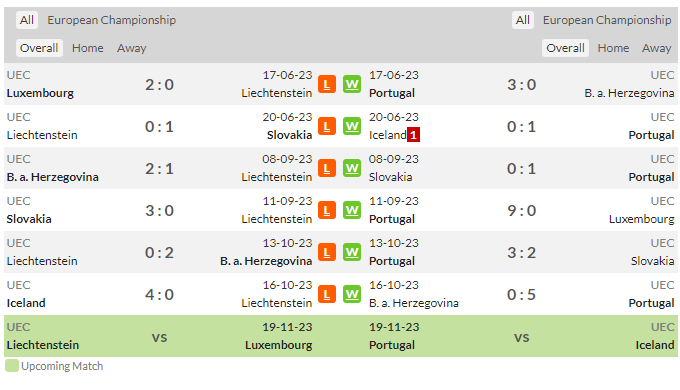
Task: Filter right side by European Championship
Action: 607,20
